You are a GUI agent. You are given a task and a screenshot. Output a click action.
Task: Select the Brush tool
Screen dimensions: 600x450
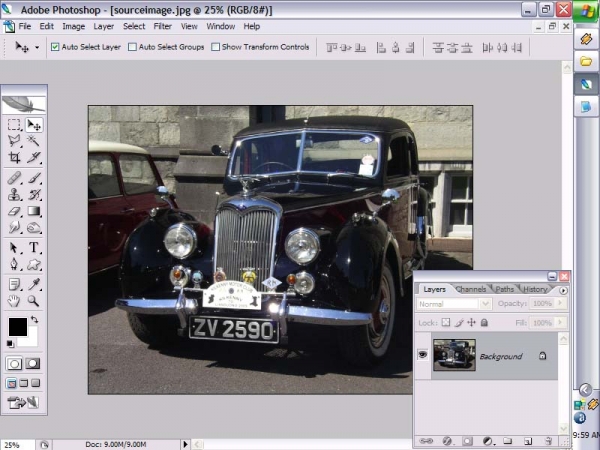(x=34, y=178)
